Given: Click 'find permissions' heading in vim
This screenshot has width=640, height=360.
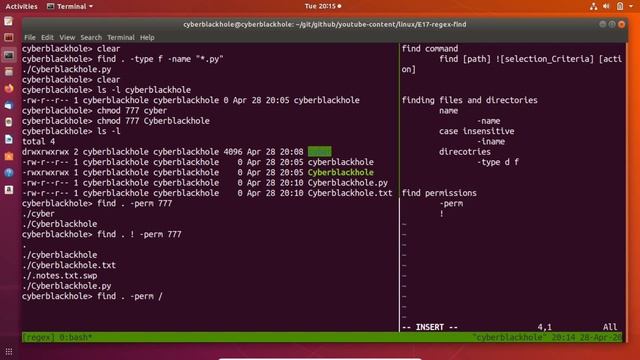Looking at the screenshot, I should (439, 193).
